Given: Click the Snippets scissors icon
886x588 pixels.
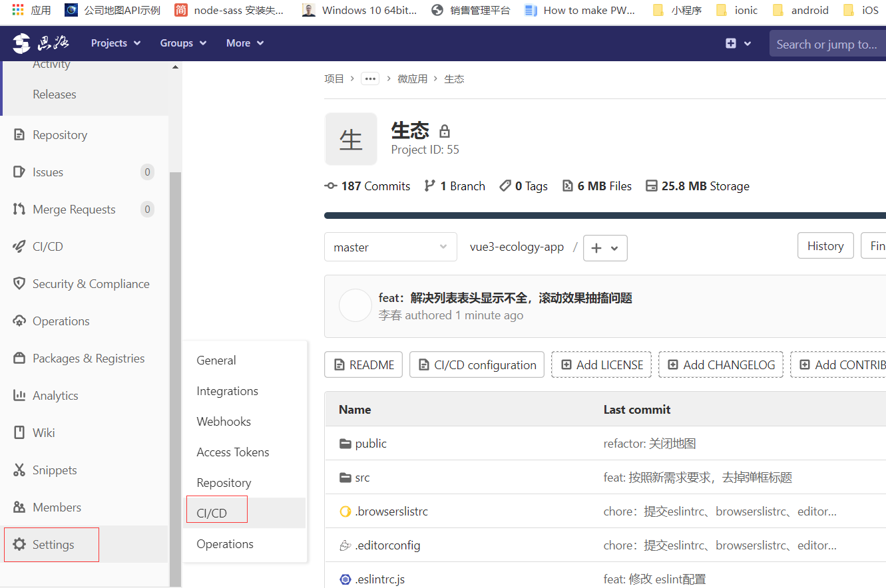Looking at the screenshot, I should [x=19, y=470].
